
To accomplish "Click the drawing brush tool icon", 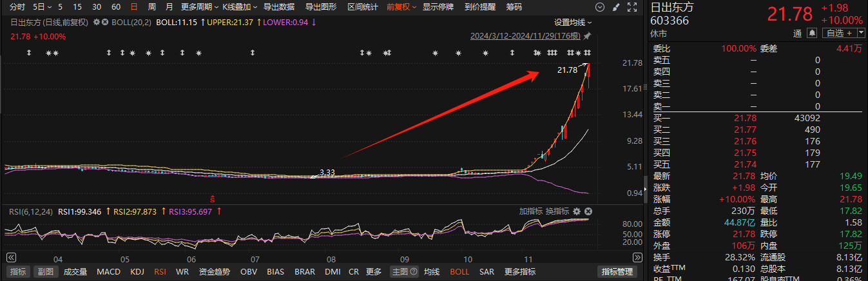I will (616, 7).
